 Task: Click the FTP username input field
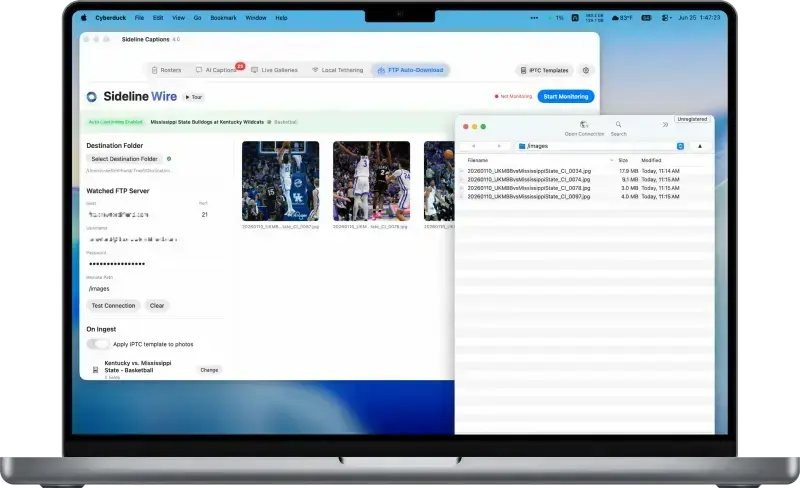[x=153, y=239]
